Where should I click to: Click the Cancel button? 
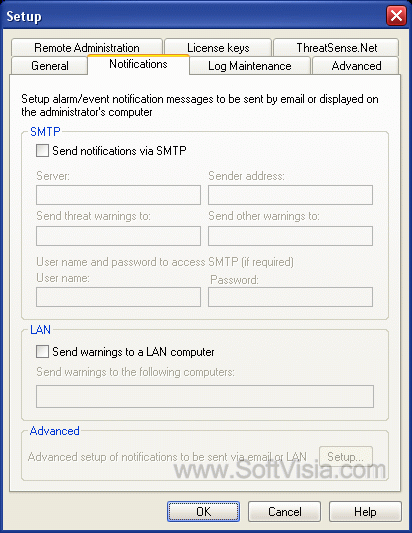(284, 512)
